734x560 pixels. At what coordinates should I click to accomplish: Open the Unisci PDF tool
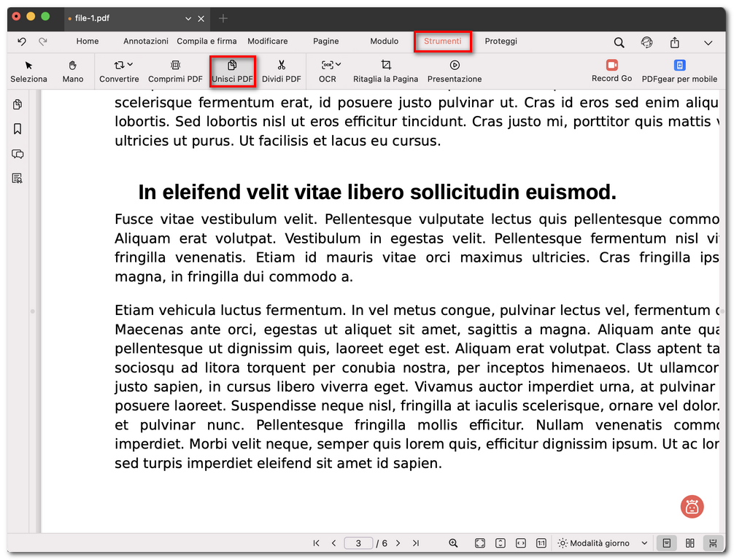(232, 70)
